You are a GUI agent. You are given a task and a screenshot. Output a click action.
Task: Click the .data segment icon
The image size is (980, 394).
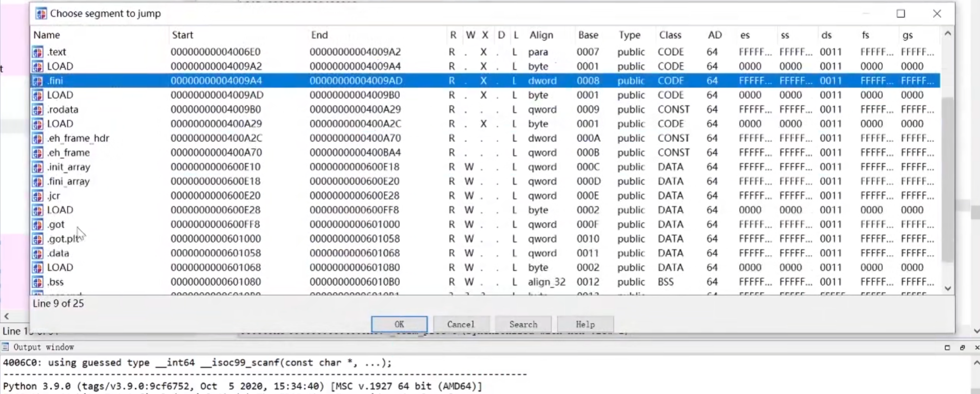pyautogui.click(x=37, y=253)
